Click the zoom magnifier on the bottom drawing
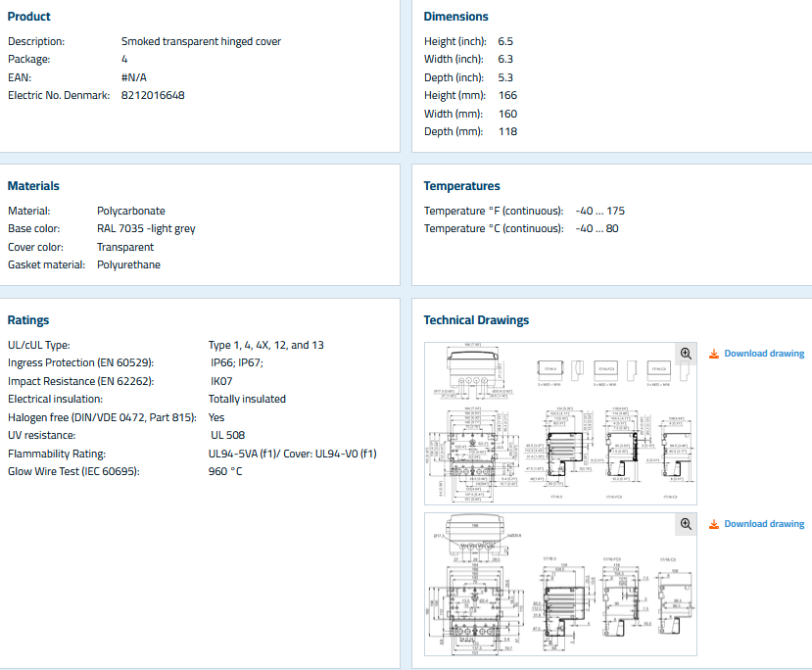Image resolution: width=812 pixels, height=670 pixels. coord(686,524)
